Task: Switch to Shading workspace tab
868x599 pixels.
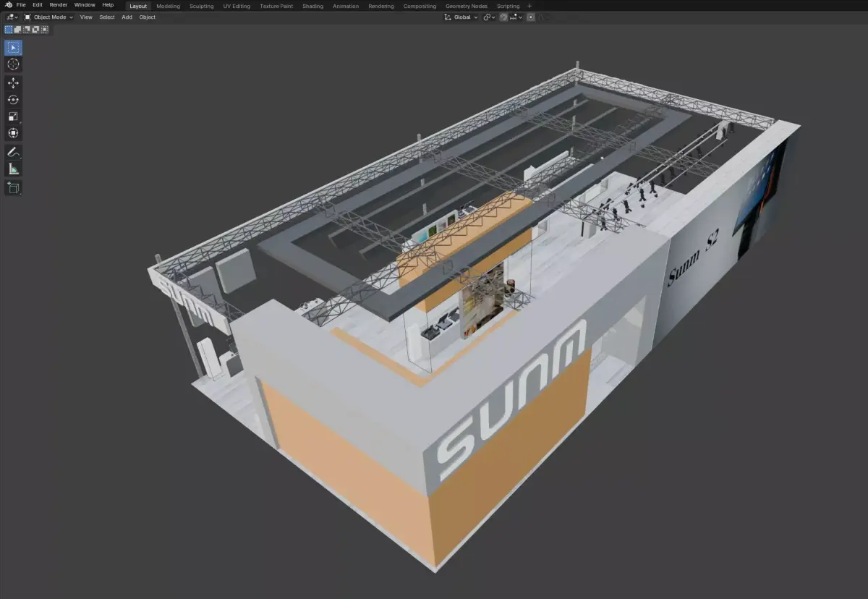Action: 313,6
